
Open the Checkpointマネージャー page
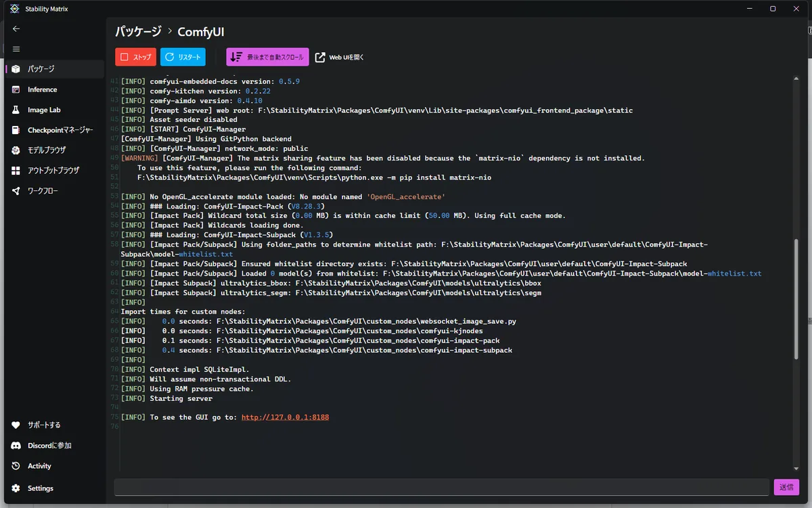pyautogui.click(x=54, y=130)
